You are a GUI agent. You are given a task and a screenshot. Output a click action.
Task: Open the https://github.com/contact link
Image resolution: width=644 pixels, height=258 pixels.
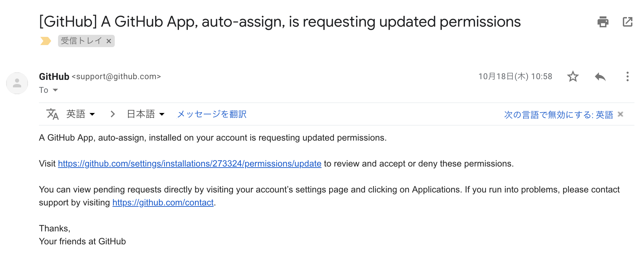coord(163,203)
